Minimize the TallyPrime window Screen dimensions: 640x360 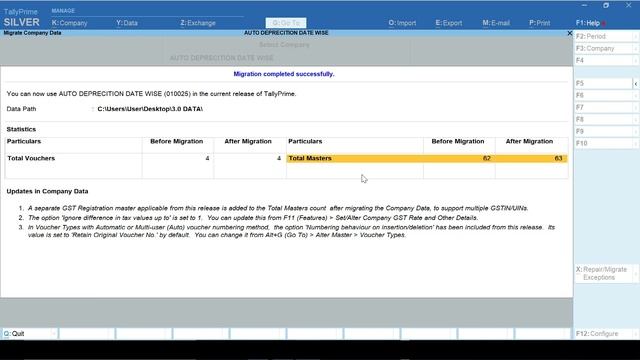coord(584,5)
